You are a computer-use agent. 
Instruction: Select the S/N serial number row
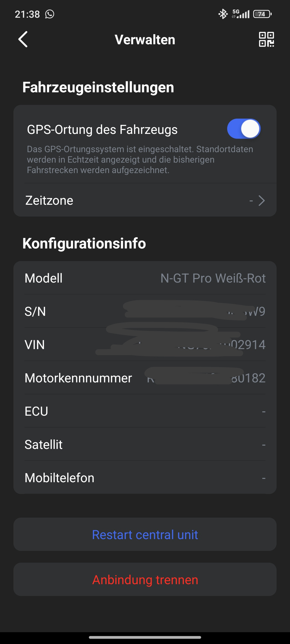145,311
